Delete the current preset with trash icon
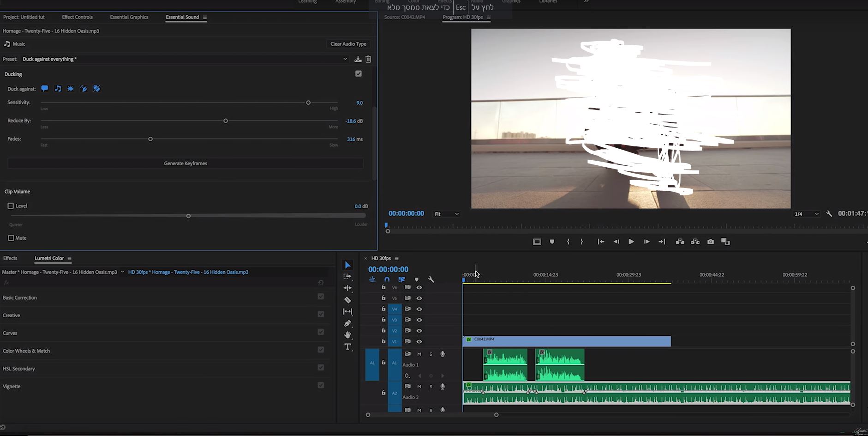This screenshot has width=868, height=436. pyautogui.click(x=368, y=59)
